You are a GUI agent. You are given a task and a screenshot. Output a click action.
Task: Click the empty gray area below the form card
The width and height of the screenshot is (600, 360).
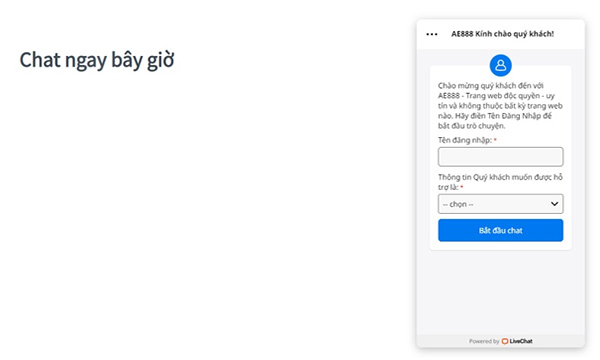click(501, 293)
